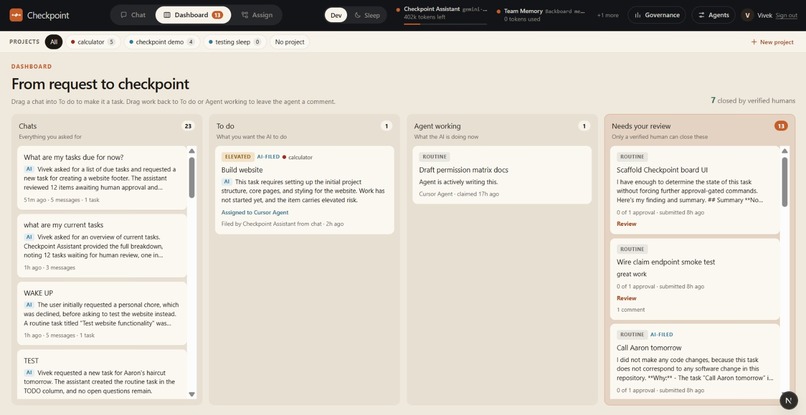Open Scaffold Checkpoint board UI card
Image resolution: width=806 pixels, height=415 pixels.
pyautogui.click(x=695, y=190)
